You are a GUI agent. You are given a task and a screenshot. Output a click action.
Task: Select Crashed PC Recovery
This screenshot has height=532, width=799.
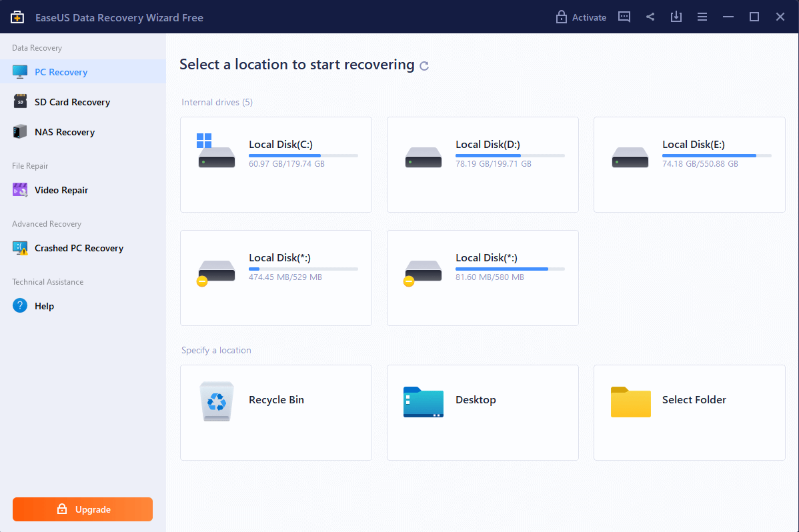click(79, 248)
